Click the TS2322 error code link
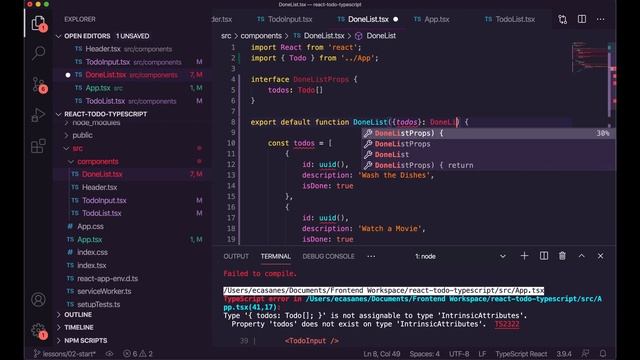This screenshot has width=640, height=360. point(507,324)
